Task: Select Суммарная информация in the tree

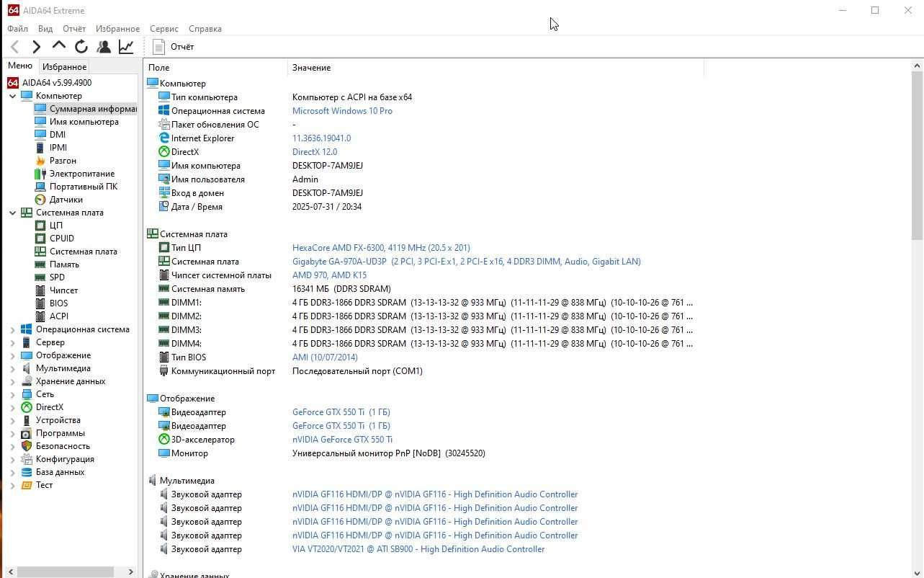Action: (x=93, y=109)
